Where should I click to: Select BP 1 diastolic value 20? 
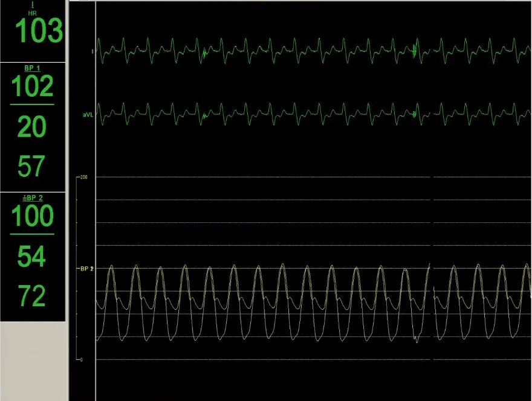tap(31, 126)
